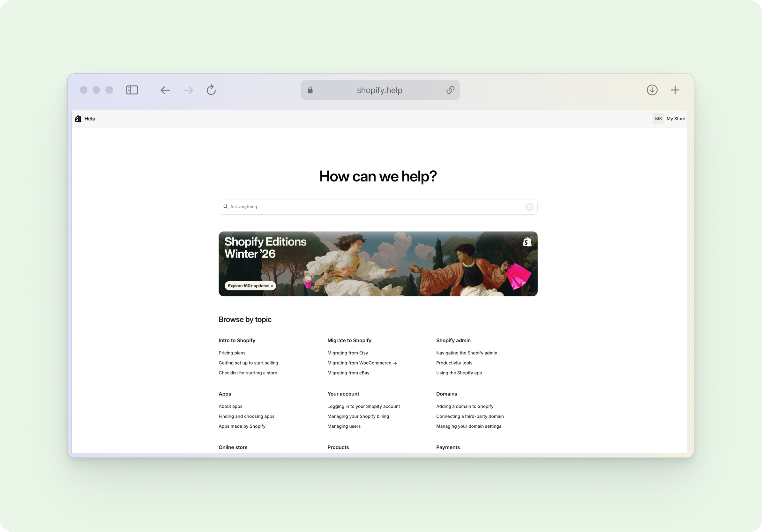Image resolution: width=762 pixels, height=532 pixels.
Task: Open Adding a domain to Shopify
Action: 465,406
